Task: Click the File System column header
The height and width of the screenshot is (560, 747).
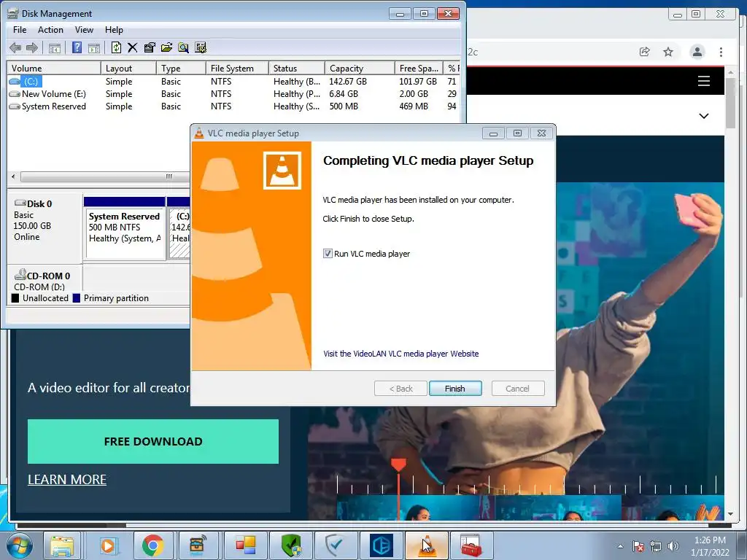Action: [237, 69]
